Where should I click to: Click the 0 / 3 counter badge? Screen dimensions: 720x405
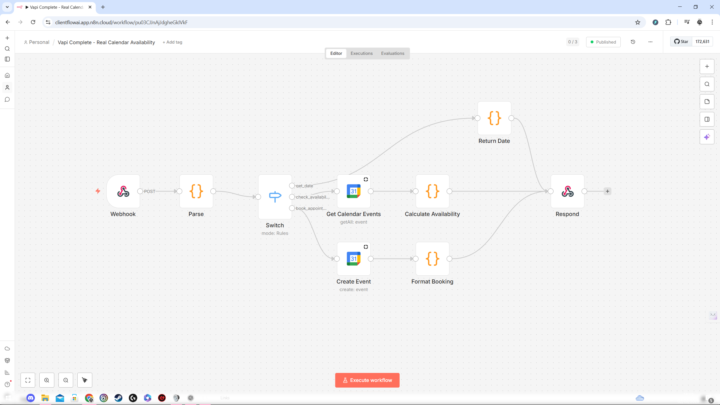pos(573,42)
